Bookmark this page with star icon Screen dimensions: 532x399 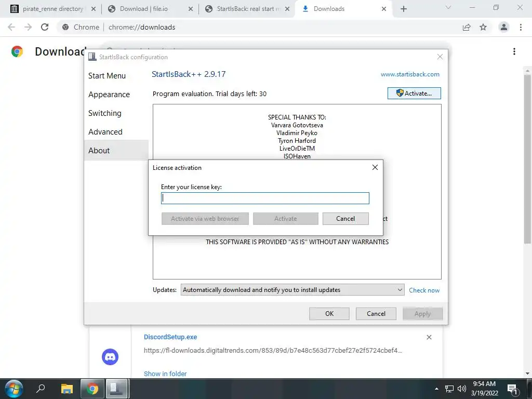coord(483,27)
